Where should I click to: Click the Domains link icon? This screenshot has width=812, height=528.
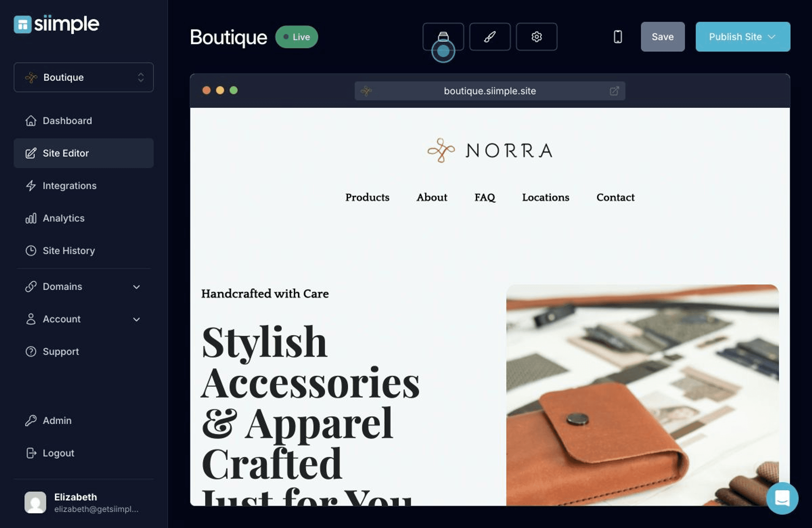tap(31, 286)
